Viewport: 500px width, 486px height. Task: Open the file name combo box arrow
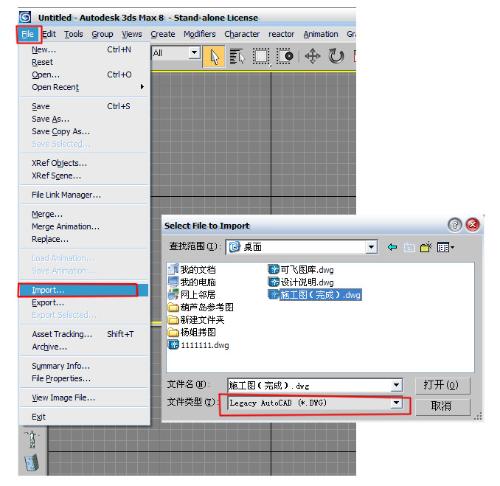click(x=396, y=385)
